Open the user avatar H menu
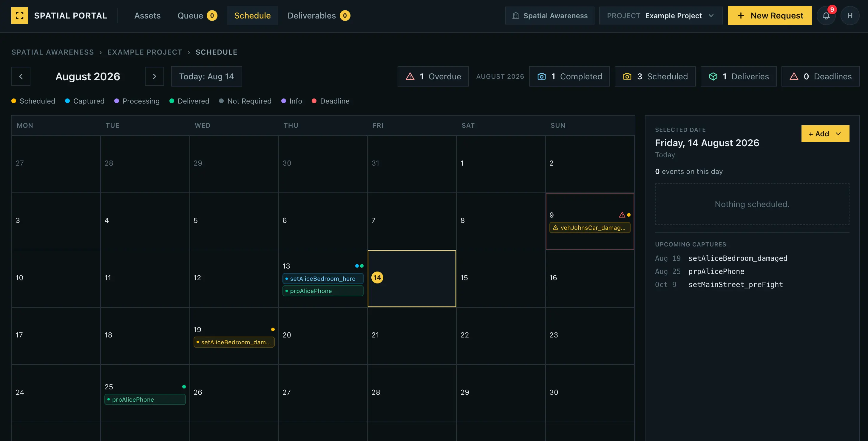 click(x=850, y=16)
